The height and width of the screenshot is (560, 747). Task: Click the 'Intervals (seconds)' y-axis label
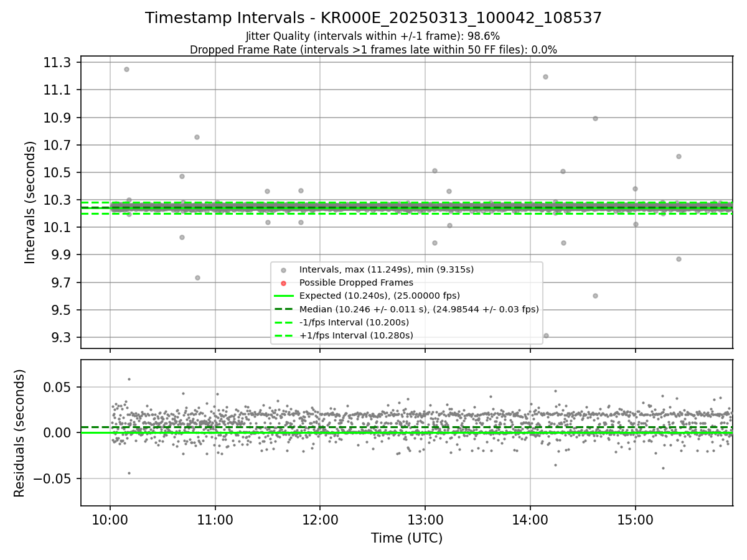click(31, 202)
